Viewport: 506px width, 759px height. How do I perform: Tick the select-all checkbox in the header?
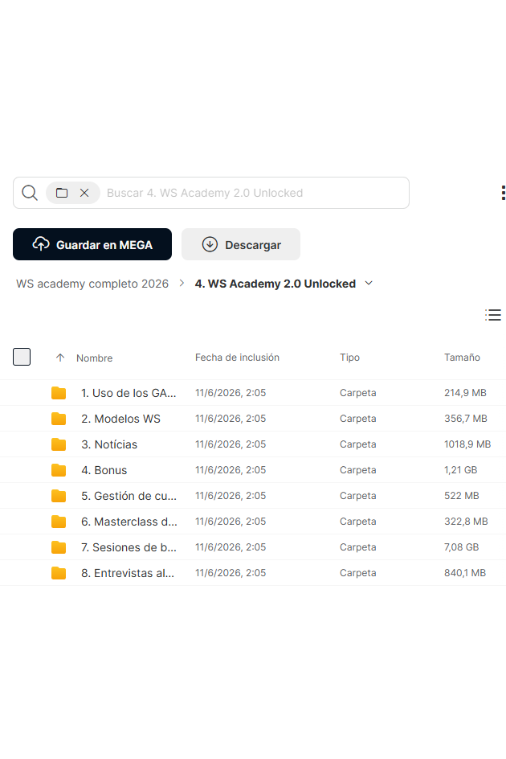tap(22, 357)
